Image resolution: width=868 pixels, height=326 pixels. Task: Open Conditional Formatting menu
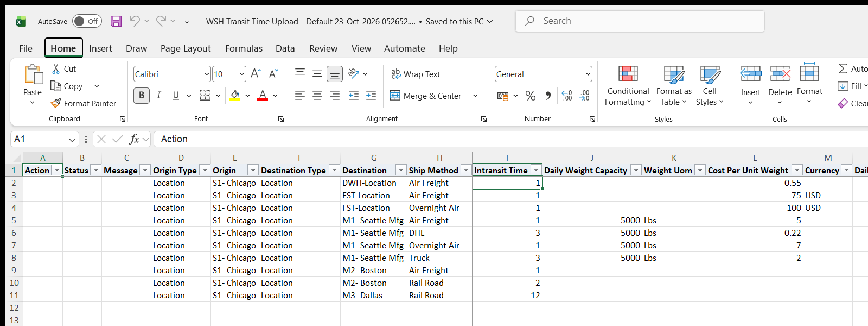click(628, 86)
